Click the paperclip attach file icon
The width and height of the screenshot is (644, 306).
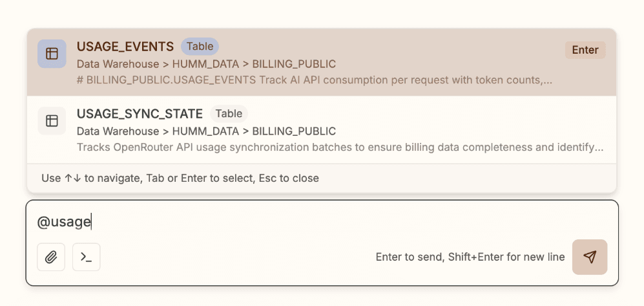coord(51,257)
